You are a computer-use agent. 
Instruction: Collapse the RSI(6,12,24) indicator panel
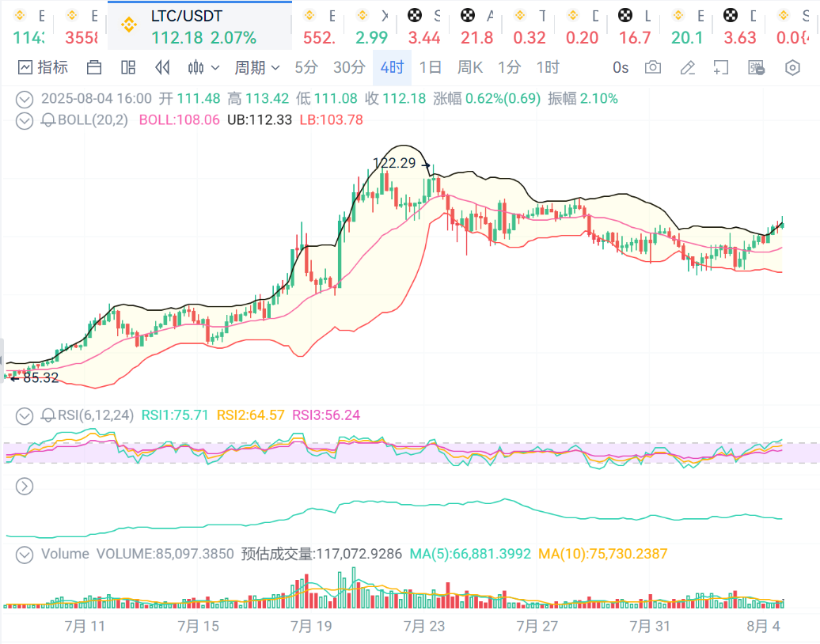[25, 416]
